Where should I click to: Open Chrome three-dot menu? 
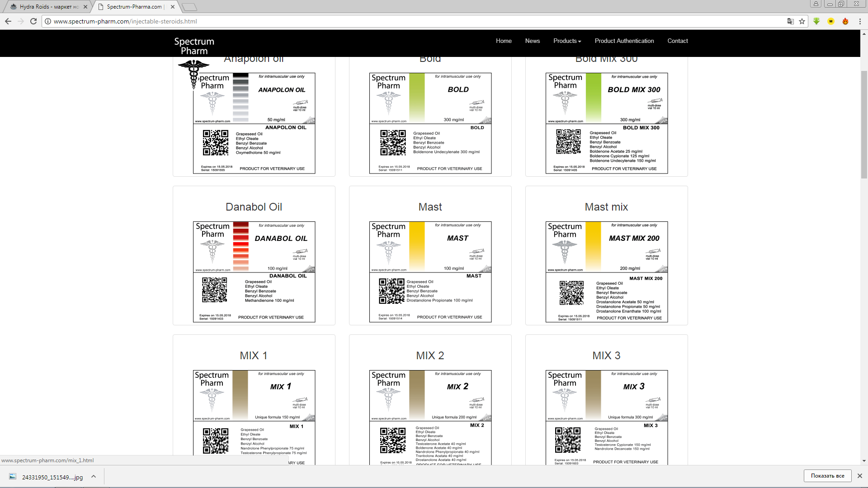pyautogui.click(x=860, y=21)
